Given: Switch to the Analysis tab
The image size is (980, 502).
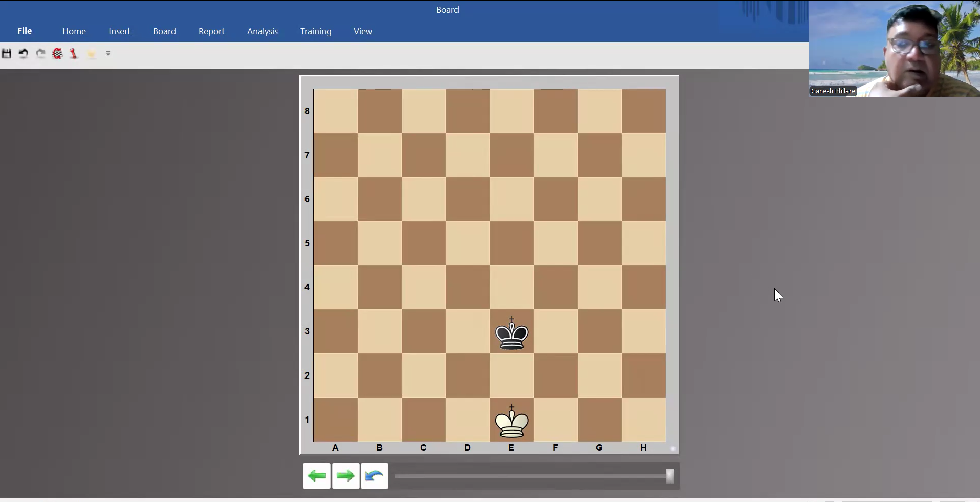Looking at the screenshot, I should 263,31.
